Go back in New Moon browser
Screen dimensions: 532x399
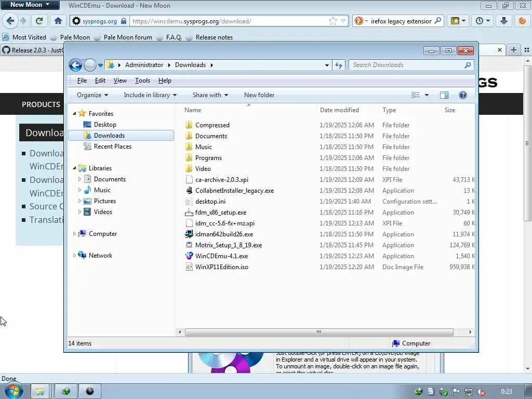10,21
